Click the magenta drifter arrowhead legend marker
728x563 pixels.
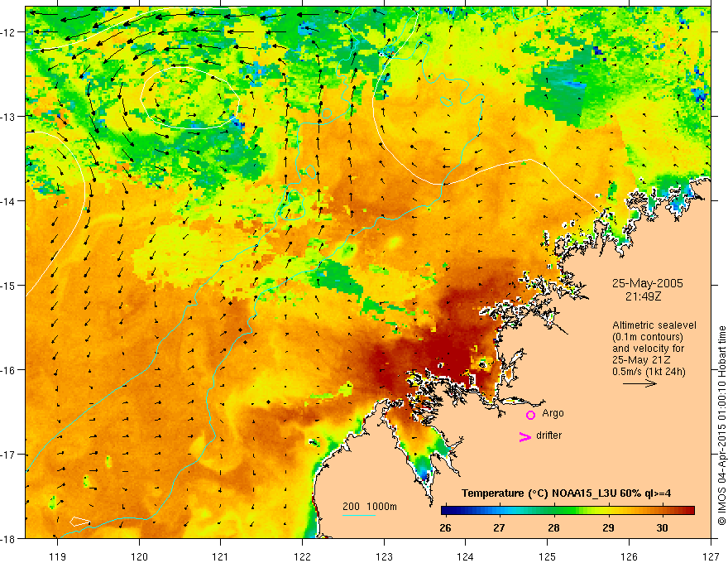coord(524,436)
